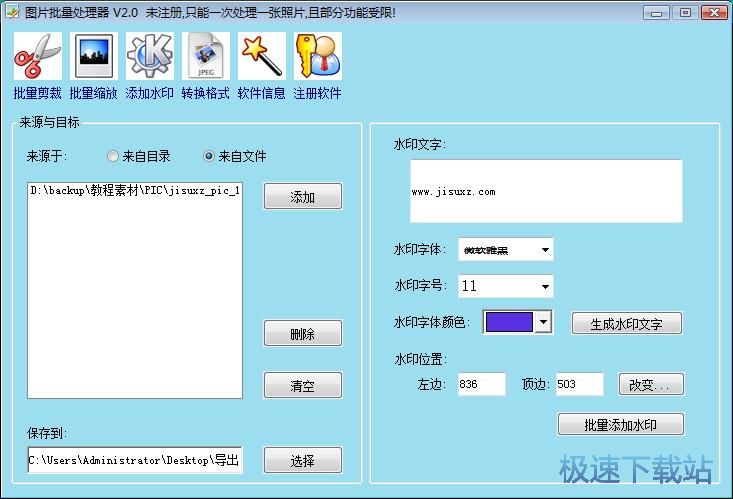The width and height of the screenshot is (733, 499).
Task: Click the 顶边 position input field
Action: point(580,384)
